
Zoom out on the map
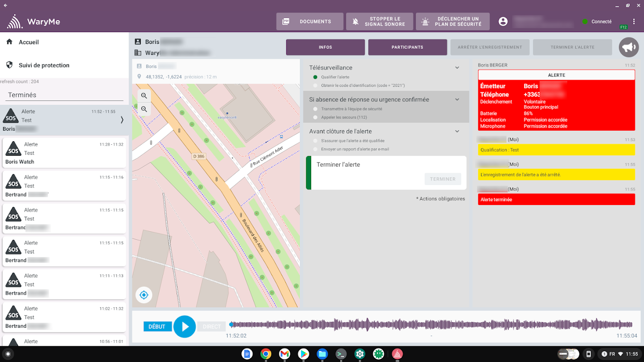click(x=144, y=109)
